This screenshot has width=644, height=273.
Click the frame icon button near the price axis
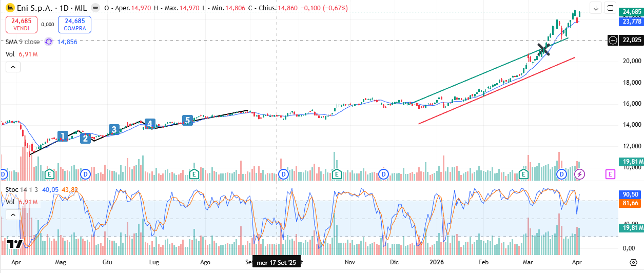610,8
